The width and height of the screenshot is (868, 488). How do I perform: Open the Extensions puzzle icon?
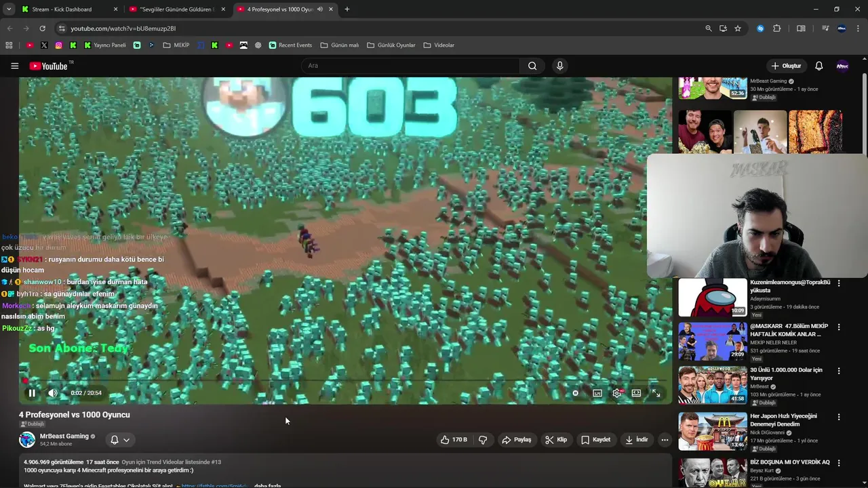pos(777,28)
